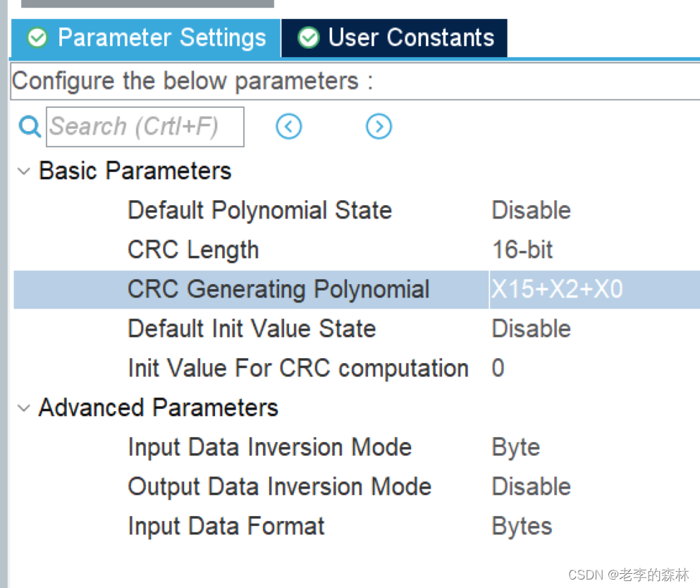Select the Input Data Format row label

click(226, 527)
